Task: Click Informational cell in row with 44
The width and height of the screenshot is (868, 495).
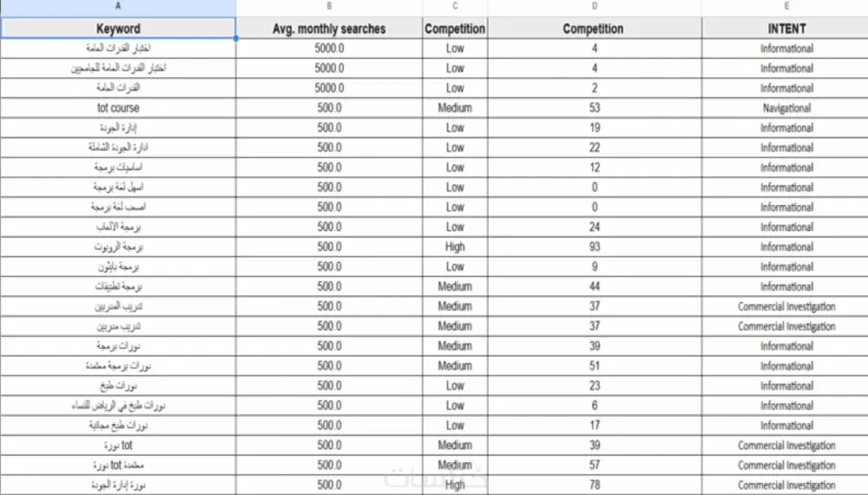Action: click(786, 287)
